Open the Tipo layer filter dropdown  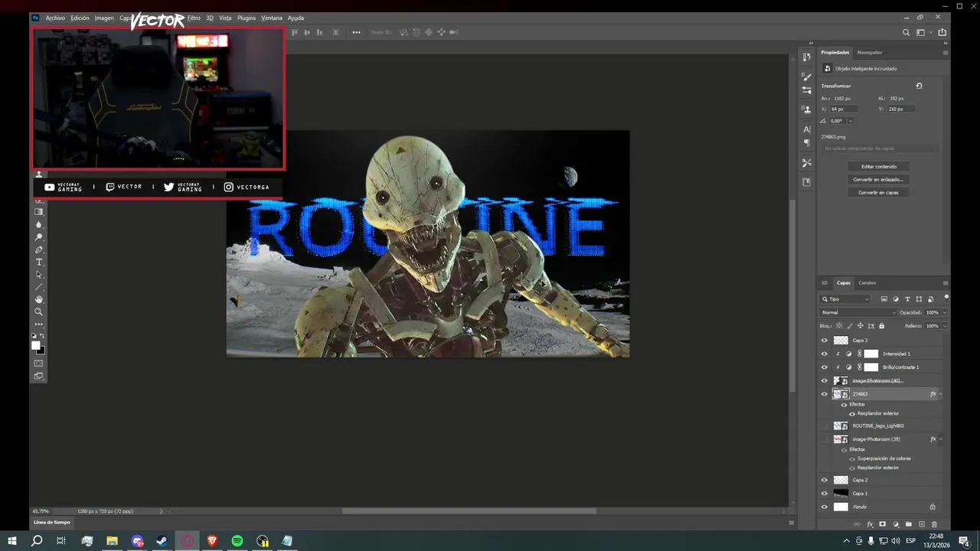(845, 299)
